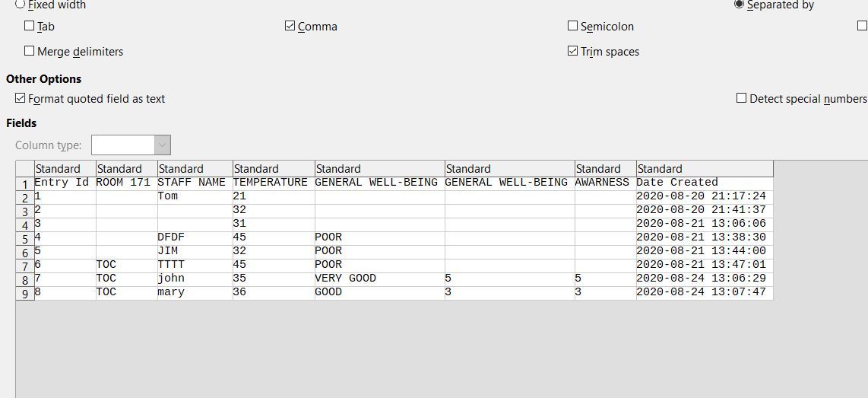Click row number 5 in the preview
868x398 pixels.
25,238
